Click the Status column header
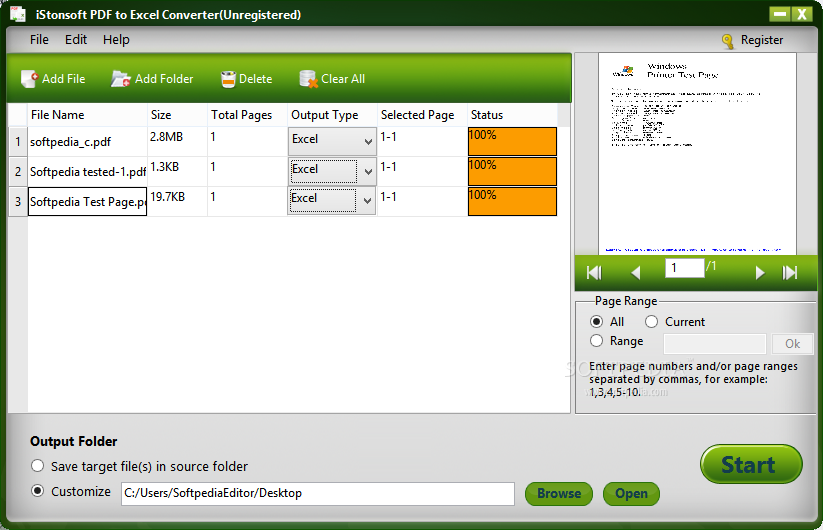 tap(512, 115)
